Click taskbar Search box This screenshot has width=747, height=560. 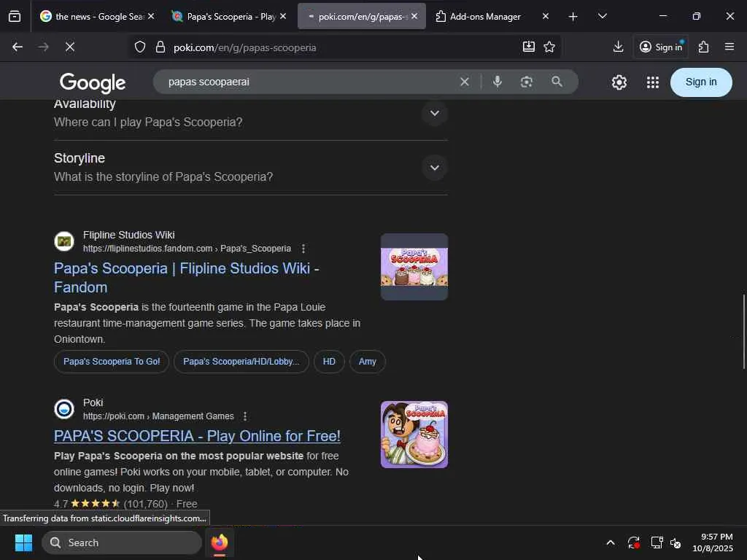click(x=122, y=542)
